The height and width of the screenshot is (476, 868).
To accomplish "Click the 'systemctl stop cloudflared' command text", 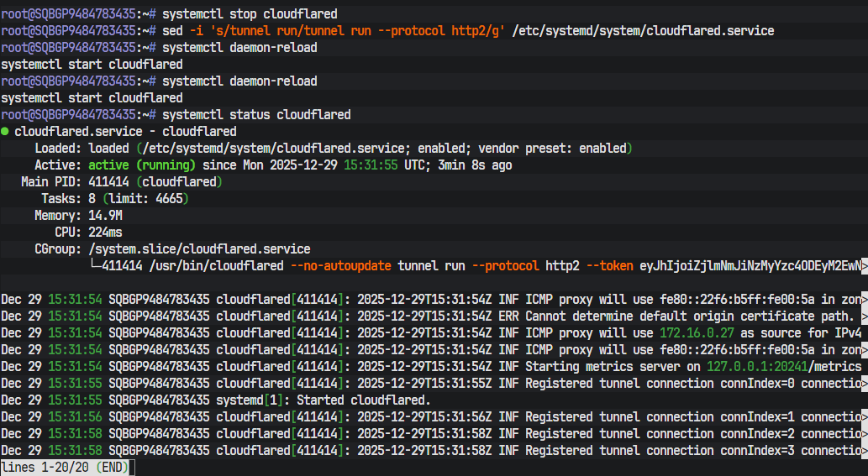I will [250, 13].
